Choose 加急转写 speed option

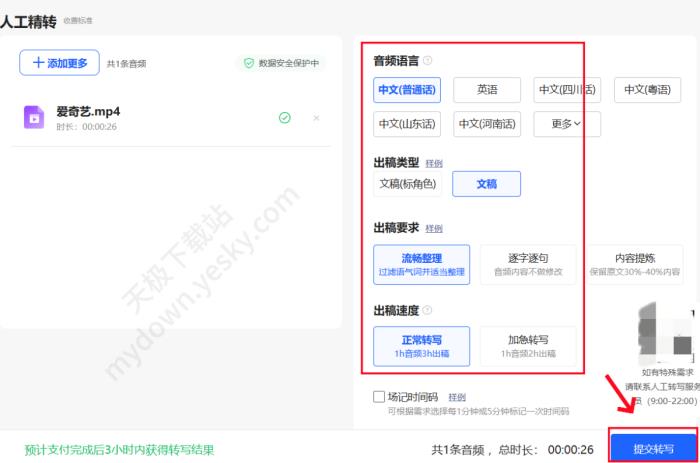527,345
